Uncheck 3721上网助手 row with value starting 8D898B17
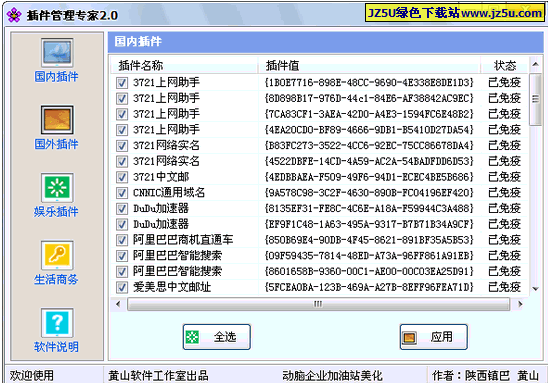548x383 pixels. [x=122, y=99]
